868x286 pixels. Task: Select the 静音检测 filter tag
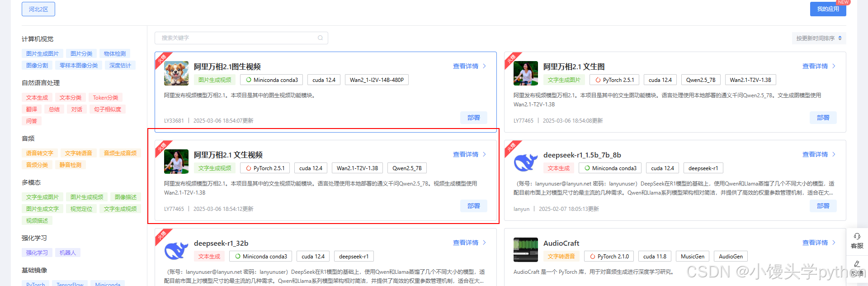point(71,165)
